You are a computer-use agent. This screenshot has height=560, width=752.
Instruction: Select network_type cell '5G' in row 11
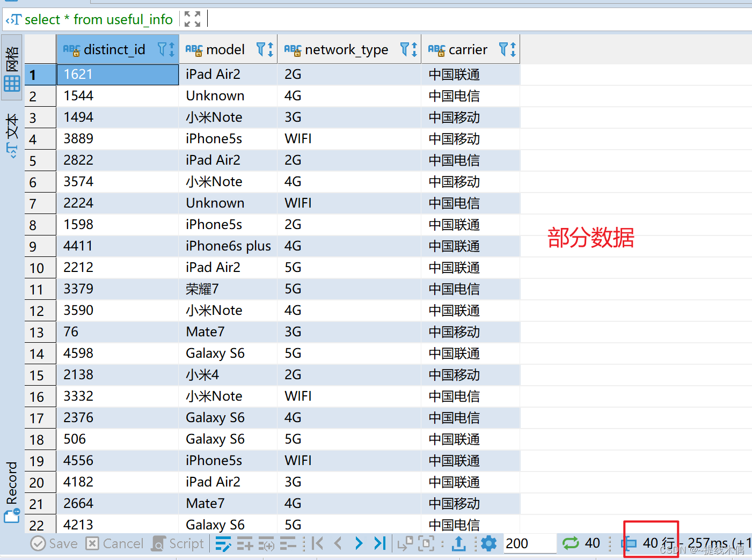coord(349,289)
